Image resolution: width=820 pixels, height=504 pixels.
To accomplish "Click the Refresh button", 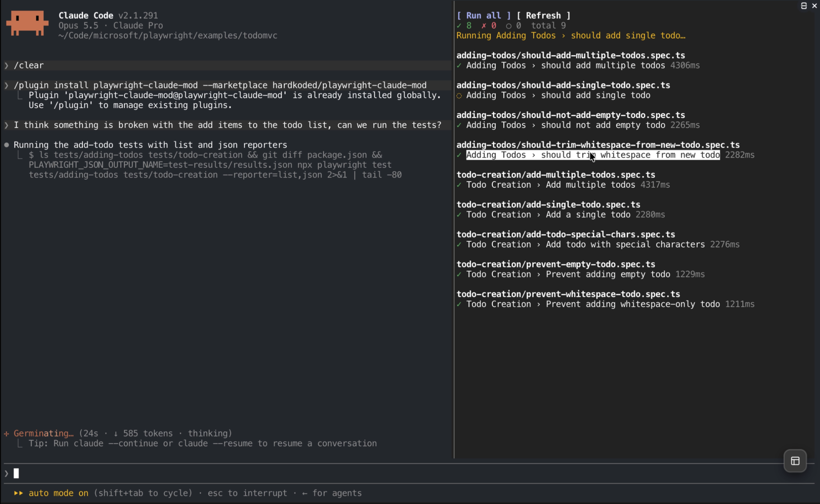I will 543,15.
